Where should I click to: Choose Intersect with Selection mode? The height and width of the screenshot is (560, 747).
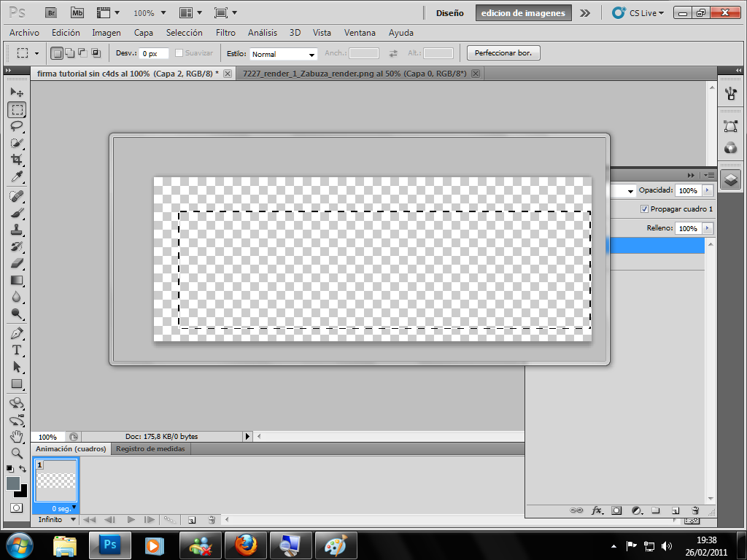click(x=96, y=52)
